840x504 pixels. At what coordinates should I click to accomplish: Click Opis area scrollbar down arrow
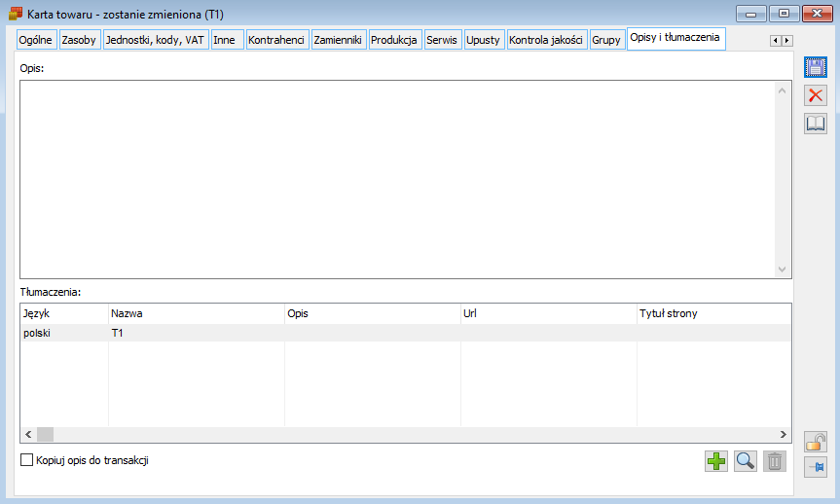click(783, 269)
